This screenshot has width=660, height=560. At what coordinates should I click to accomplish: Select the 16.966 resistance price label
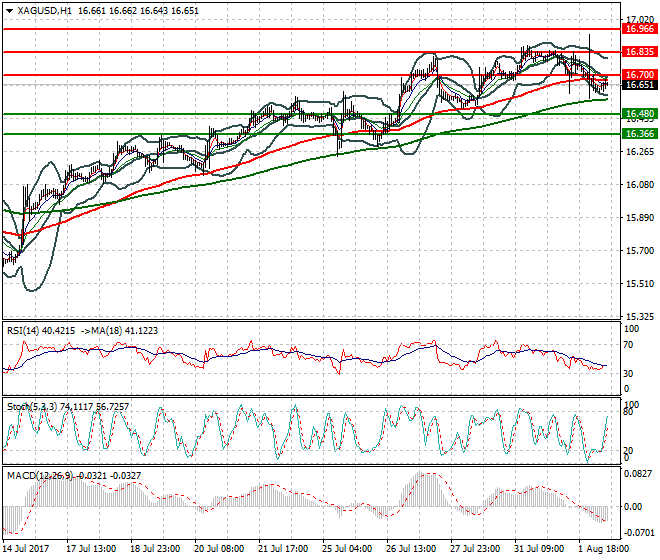coord(639,29)
